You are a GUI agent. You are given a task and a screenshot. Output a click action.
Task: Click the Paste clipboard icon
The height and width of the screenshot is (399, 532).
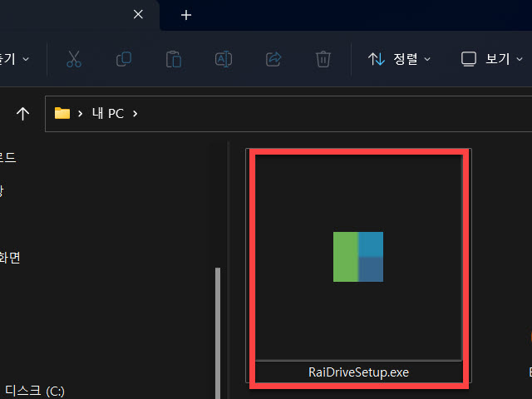(x=174, y=59)
